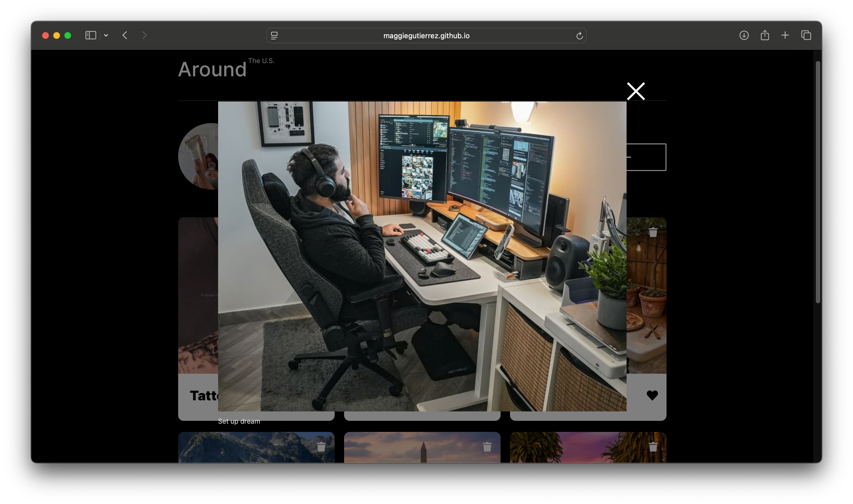Show the Safari downloads list
This screenshot has height=504, width=853.
coord(744,35)
